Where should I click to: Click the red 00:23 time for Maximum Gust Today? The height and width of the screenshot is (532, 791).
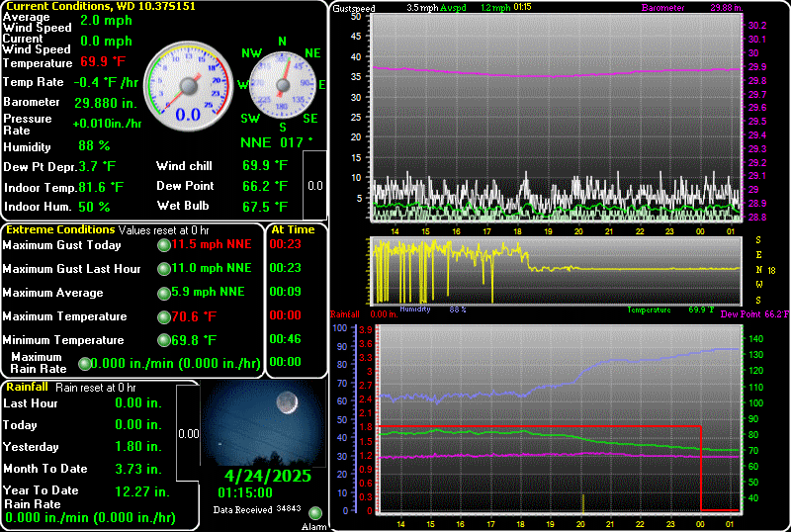[x=285, y=244]
